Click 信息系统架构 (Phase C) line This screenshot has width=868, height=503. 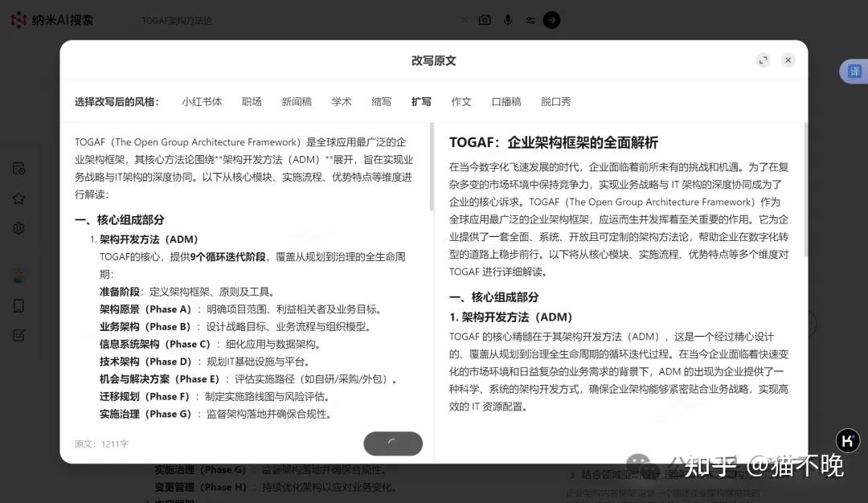point(211,344)
